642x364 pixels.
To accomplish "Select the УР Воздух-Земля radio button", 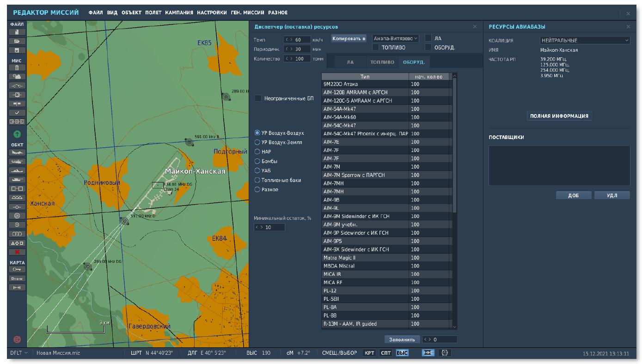I will click(257, 142).
